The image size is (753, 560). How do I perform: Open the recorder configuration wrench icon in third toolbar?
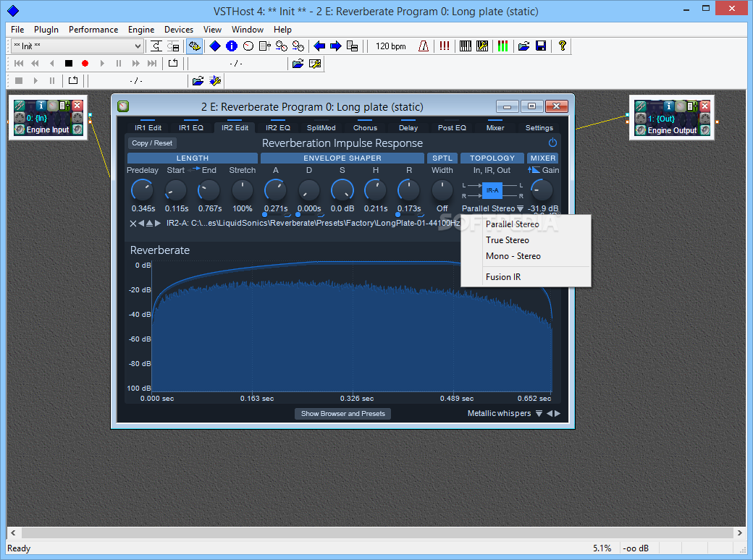[x=214, y=80]
